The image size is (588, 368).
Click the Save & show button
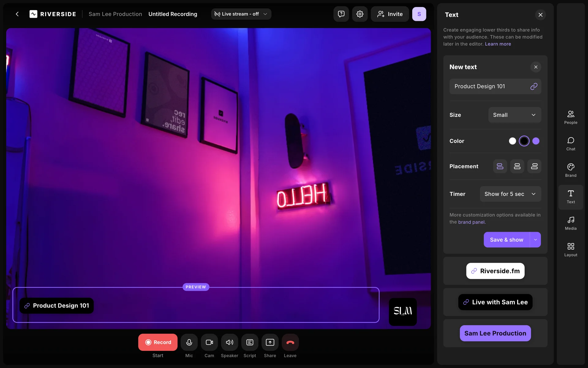click(x=507, y=240)
